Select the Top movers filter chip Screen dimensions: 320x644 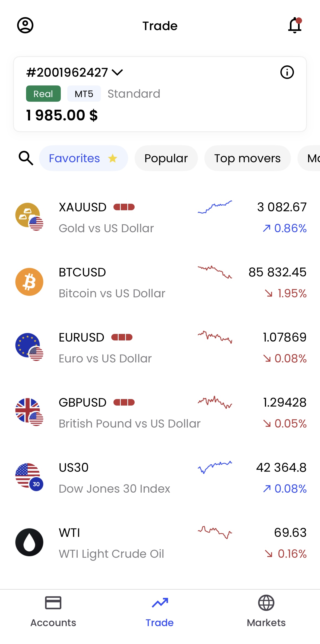click(x=248, y=158)
